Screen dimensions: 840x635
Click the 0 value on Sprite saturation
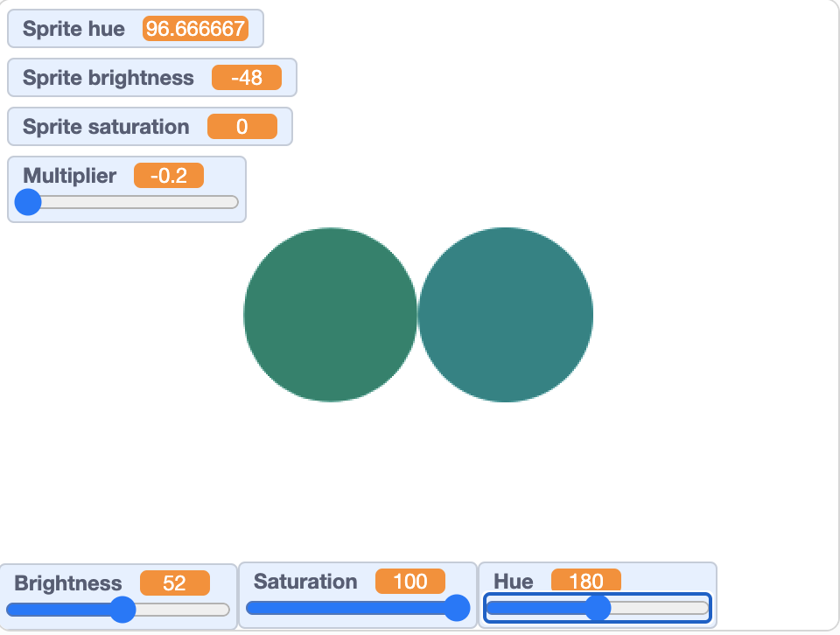(243, 126)
